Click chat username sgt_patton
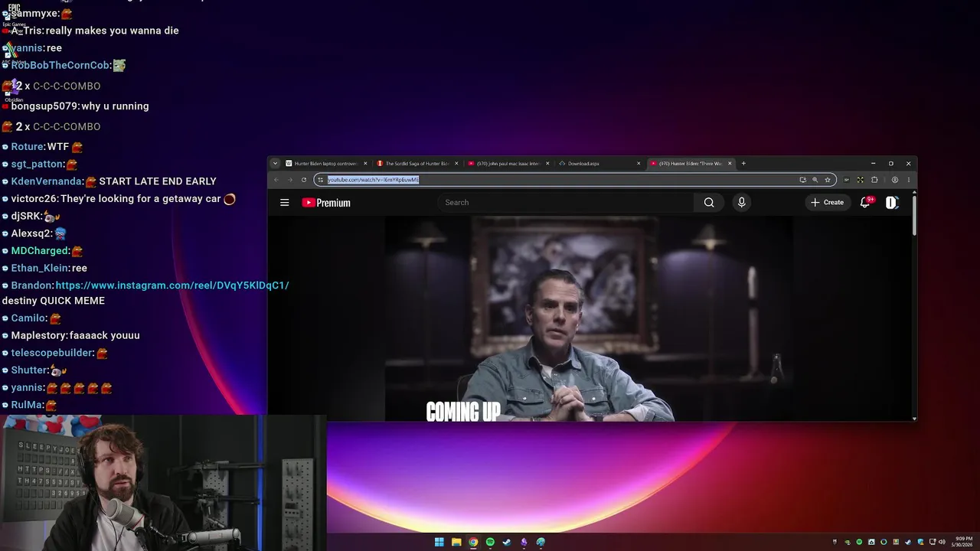The image size is (980, 551). [37, 164]
